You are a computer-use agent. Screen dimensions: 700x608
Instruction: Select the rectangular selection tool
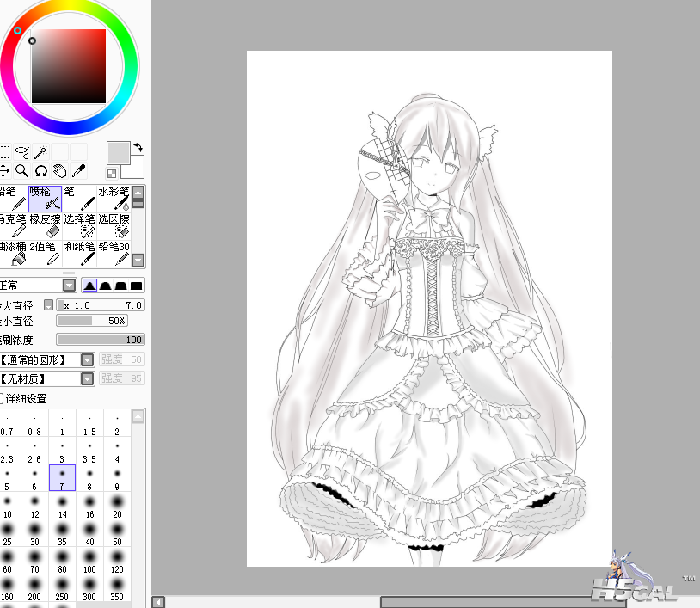4,151
